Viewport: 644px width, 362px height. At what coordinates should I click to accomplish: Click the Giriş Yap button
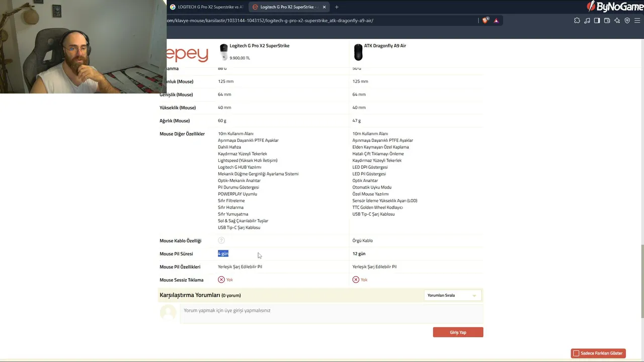pos(458,332)
